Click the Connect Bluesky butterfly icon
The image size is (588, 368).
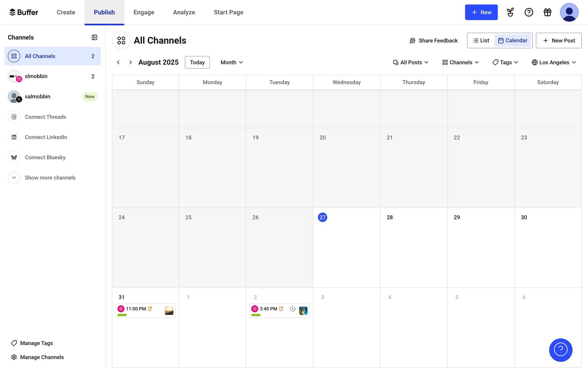click(x=14, y=157)
